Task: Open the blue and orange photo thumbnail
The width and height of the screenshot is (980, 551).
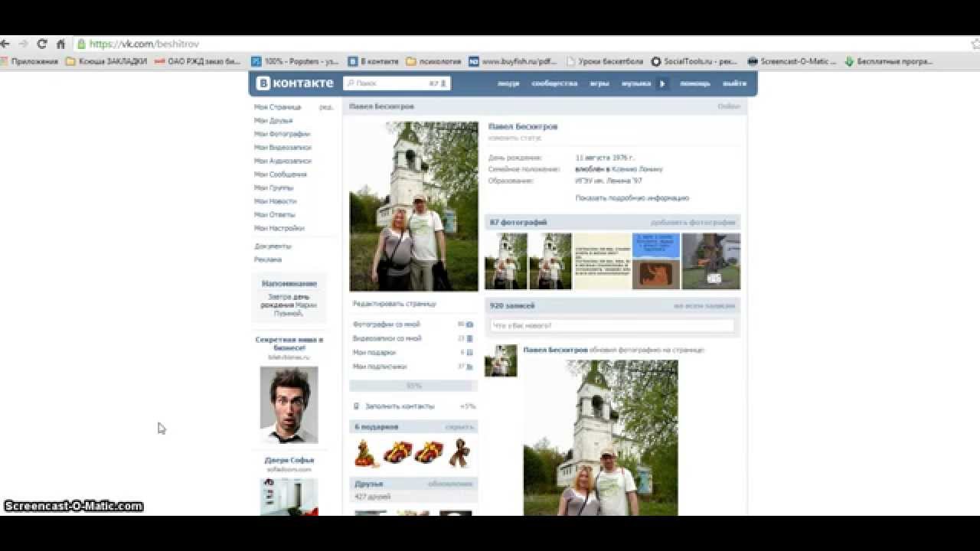Action: pyautogui.click(x=656, y=261)
